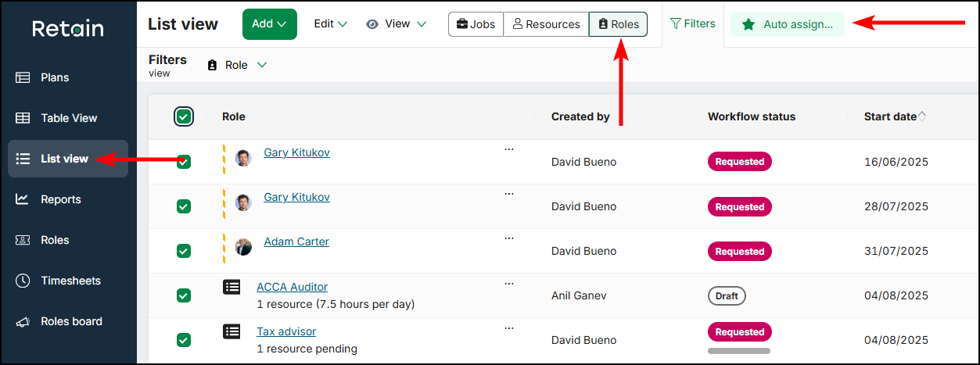The height and width of the screenshot is (365, 980).
Task: Toggle the select-all checkbox in header
Action: (183, 116)
